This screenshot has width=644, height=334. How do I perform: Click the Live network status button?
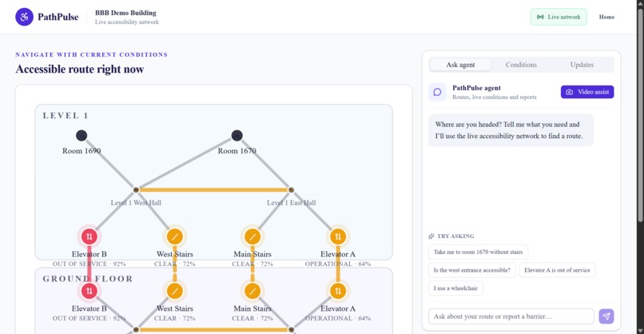[559, 17]
